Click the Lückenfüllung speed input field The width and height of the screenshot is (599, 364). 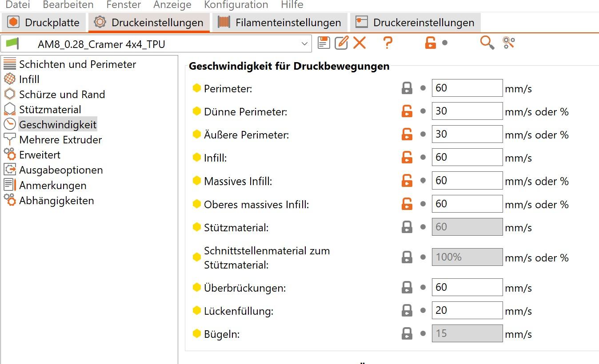click(x=467, y=310)
